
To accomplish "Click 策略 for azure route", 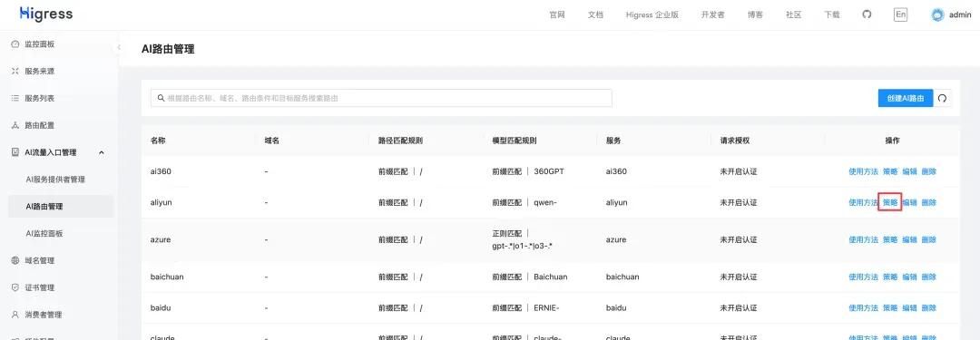I will tap(890, 240).
